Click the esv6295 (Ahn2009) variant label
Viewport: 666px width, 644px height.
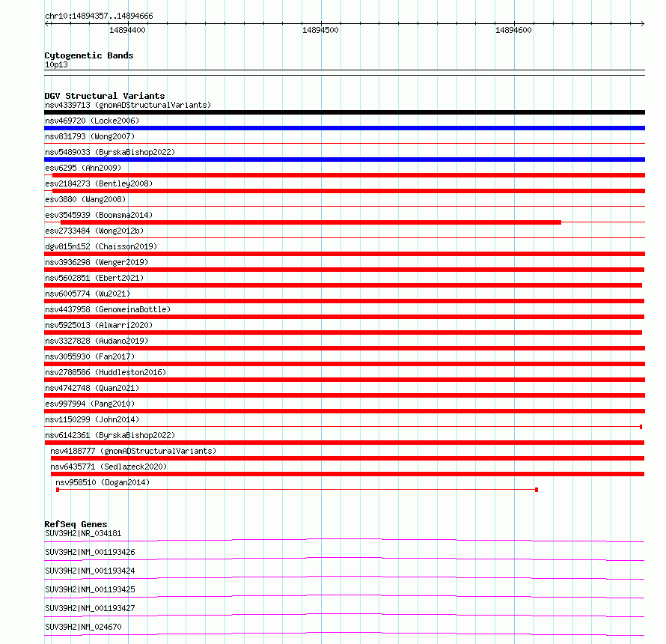[83, 168]
